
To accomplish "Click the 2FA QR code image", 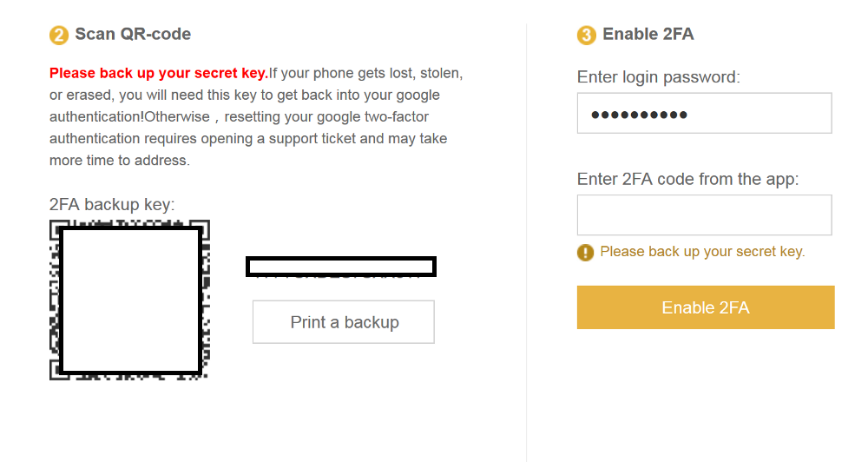I will click(129, 300).
